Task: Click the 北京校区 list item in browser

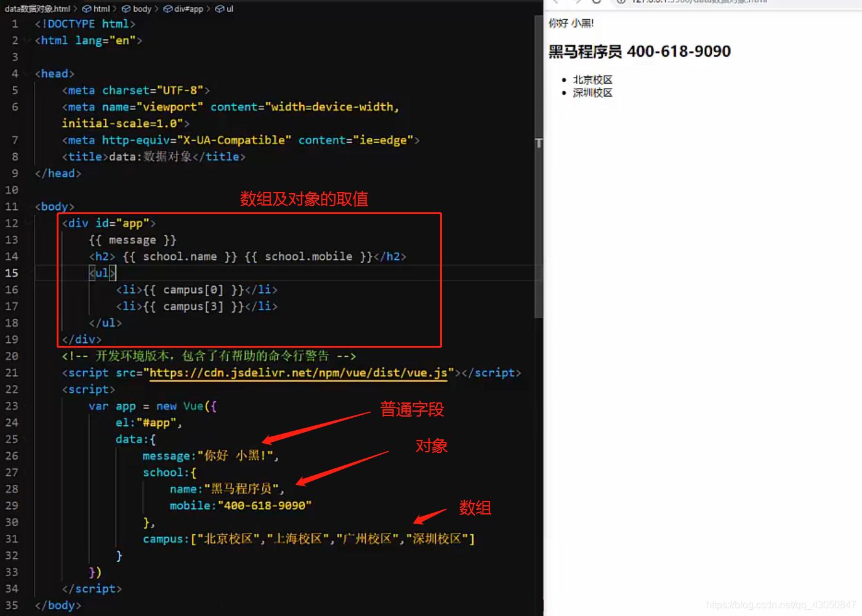Action: tap(593, 80)
